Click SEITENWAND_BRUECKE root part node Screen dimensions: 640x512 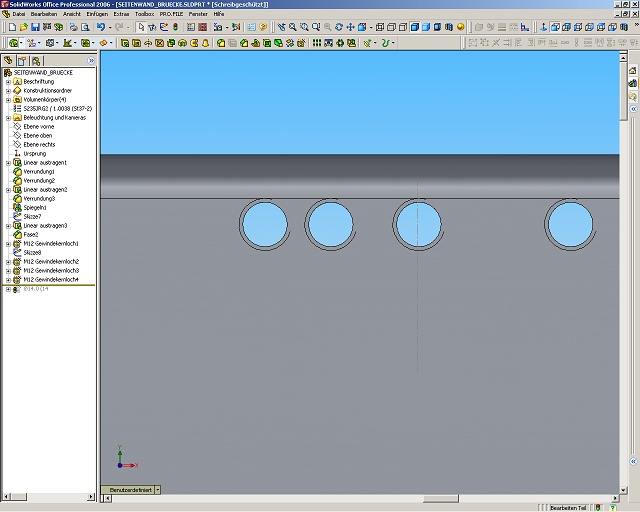(43, 72)
